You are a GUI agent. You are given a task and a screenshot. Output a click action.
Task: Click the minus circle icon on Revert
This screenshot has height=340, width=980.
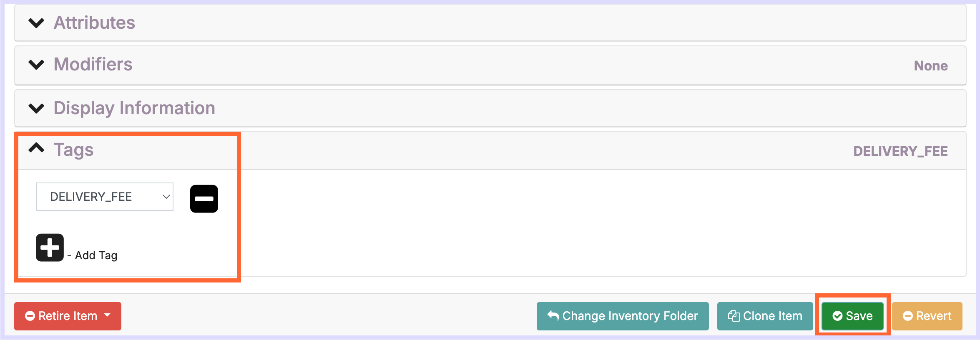pyautogui.click(x=908, y=316)
